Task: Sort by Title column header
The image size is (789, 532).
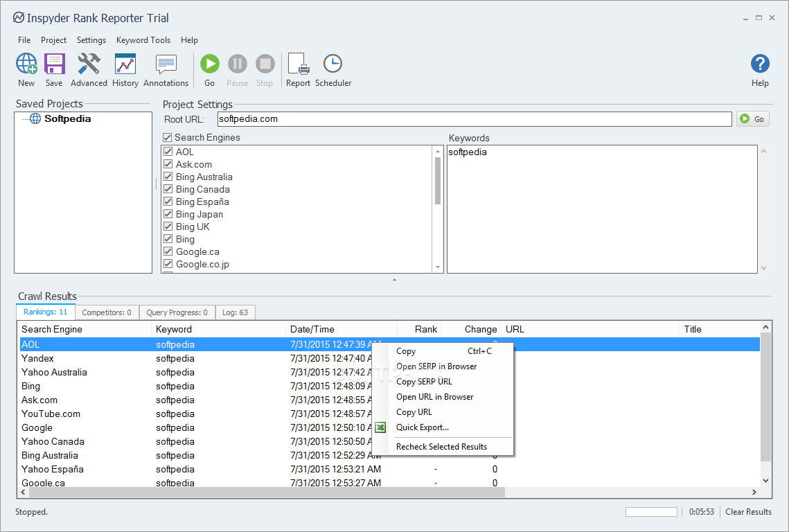Action: 720,329
